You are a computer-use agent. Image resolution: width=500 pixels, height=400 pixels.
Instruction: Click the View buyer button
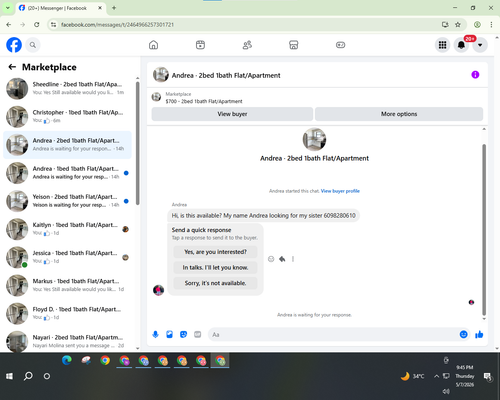pyautogui.click(x=232, y=114)
